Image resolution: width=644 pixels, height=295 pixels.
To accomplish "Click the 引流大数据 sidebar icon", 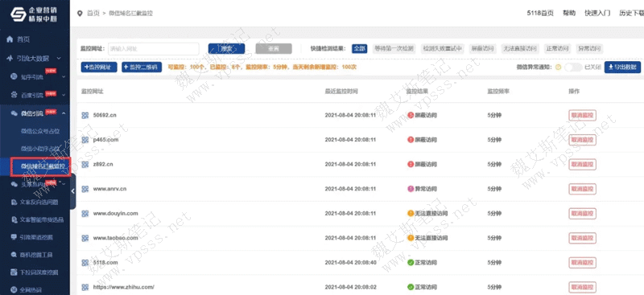I will (10, 58).
